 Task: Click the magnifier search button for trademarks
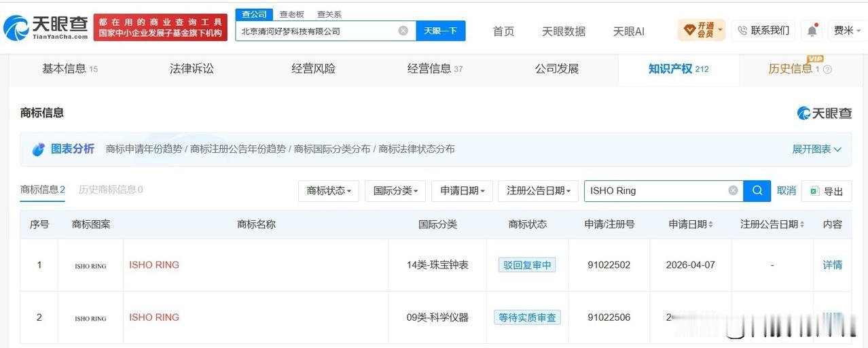click(757, 191)
